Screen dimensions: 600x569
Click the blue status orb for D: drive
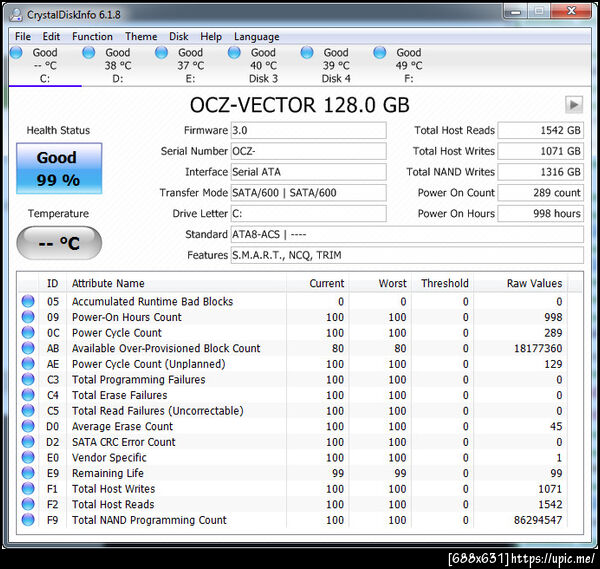pos(89,52)
